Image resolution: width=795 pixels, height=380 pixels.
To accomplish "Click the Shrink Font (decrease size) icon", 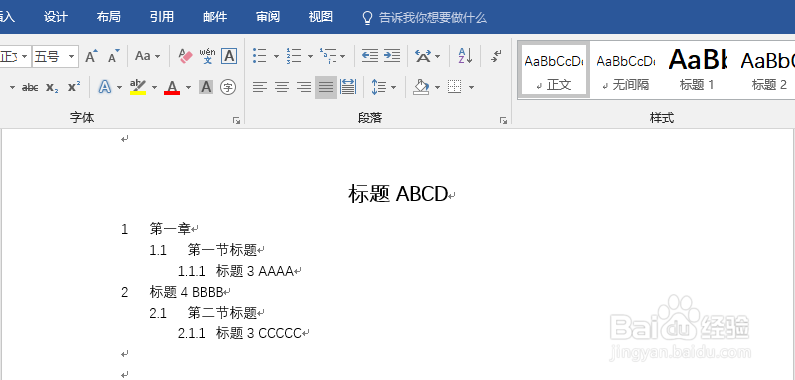I will [x=114, y=56].
